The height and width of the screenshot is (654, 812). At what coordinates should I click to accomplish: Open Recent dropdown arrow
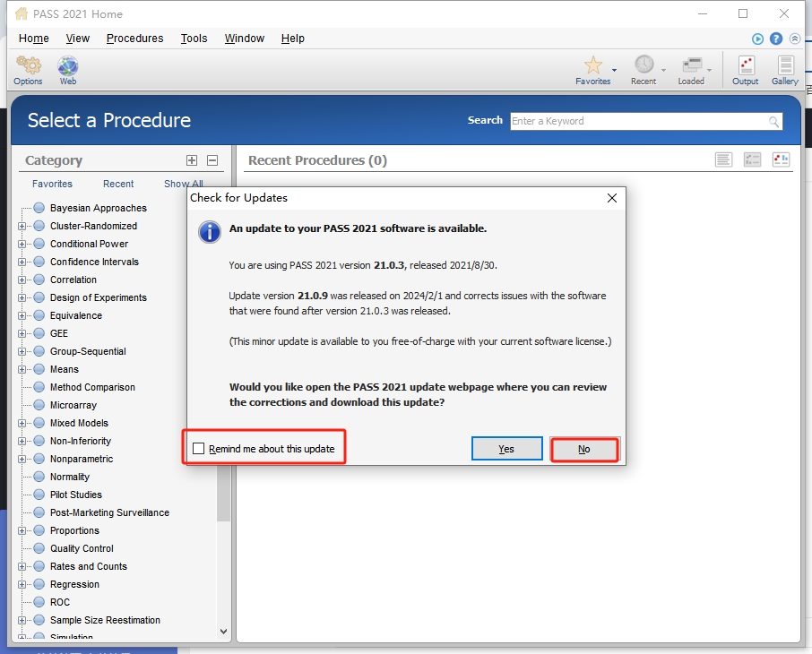(x=663, y=70)
